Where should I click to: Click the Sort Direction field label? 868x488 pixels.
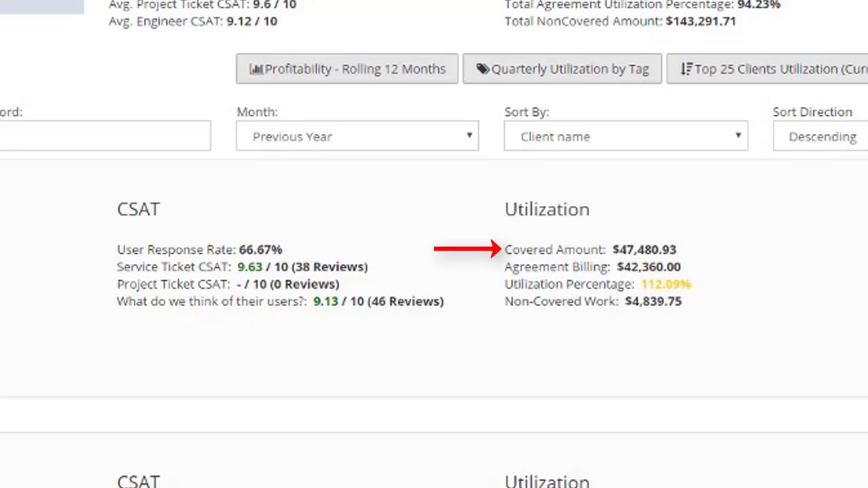click(x=812, y=112)
